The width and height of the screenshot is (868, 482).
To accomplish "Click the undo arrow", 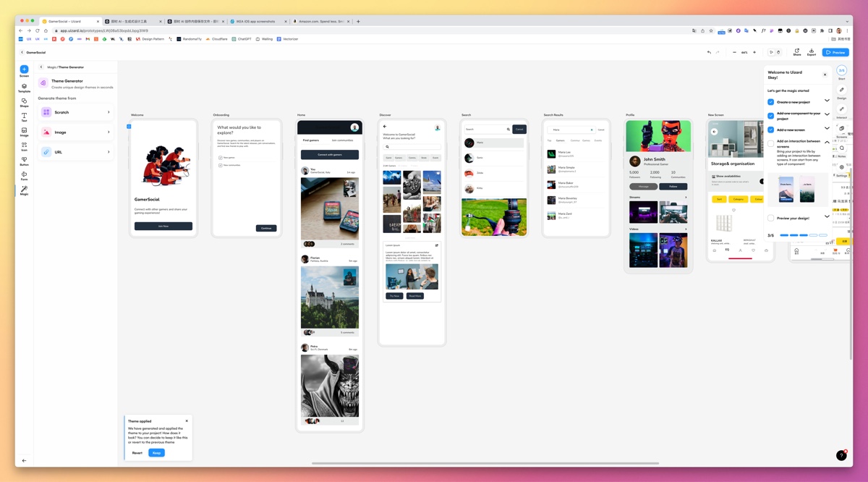I will [x=709, y=52].
